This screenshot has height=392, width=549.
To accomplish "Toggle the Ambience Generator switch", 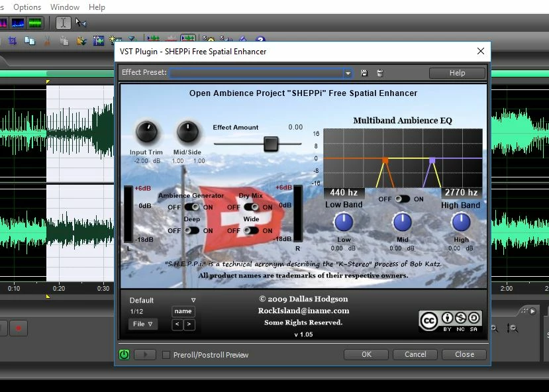I will 192,207.
